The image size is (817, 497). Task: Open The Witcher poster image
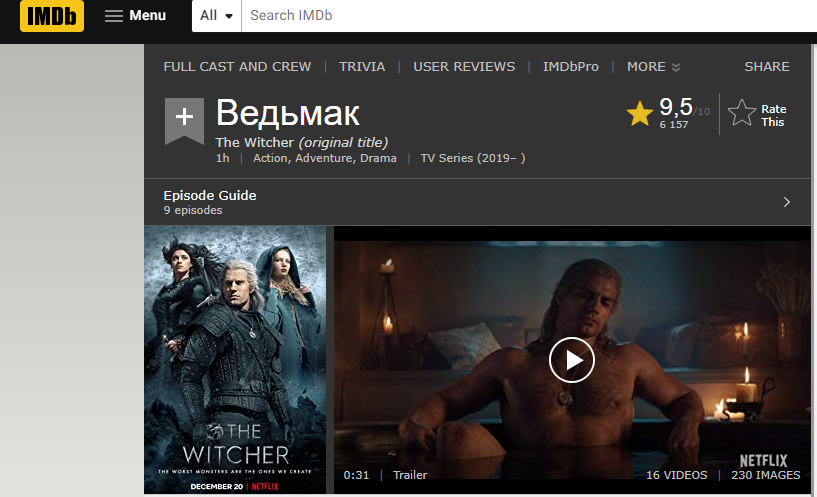coord(235,359)
